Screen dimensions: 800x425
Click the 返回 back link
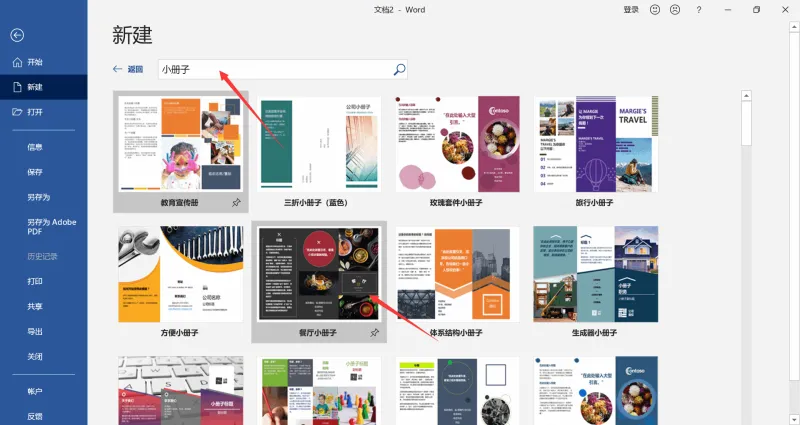128,69
